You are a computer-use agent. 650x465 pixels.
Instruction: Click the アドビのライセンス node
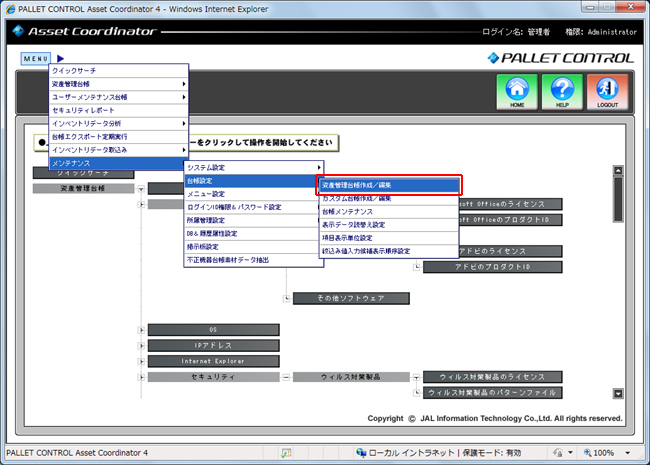510,251
